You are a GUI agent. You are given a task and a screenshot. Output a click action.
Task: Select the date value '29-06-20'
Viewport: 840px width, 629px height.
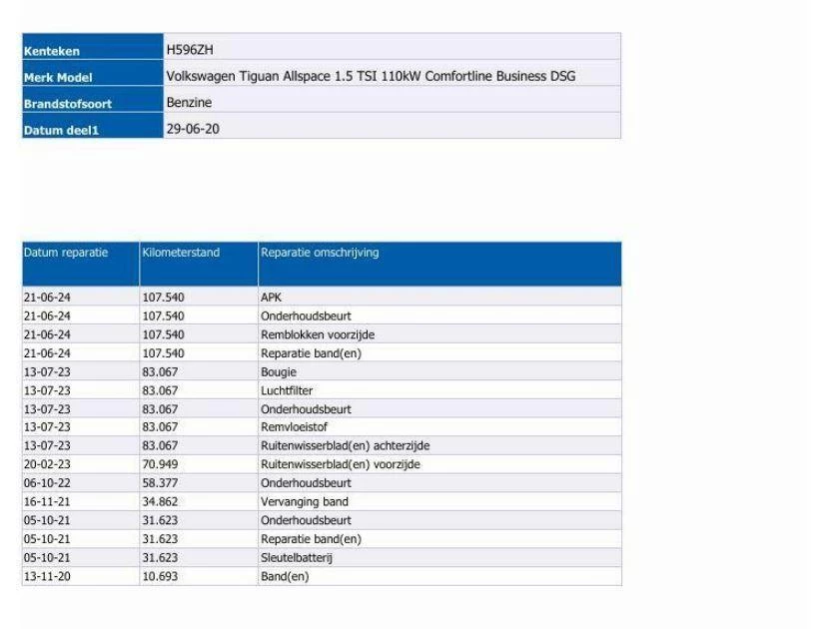click(x=193, y=129)
